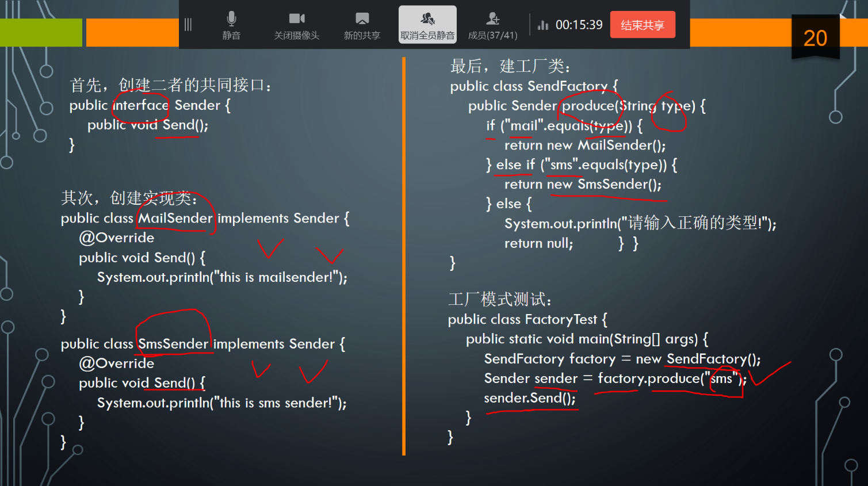Viewport: 868px width, 486px height.
Task: Mute microphone with 静音 icon
Action: (231, 25)
